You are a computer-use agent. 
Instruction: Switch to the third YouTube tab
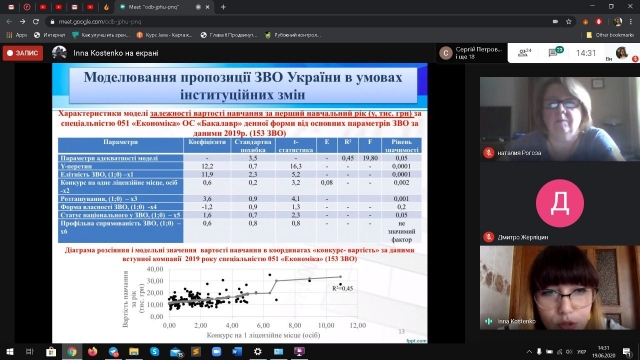click(90, 7)
